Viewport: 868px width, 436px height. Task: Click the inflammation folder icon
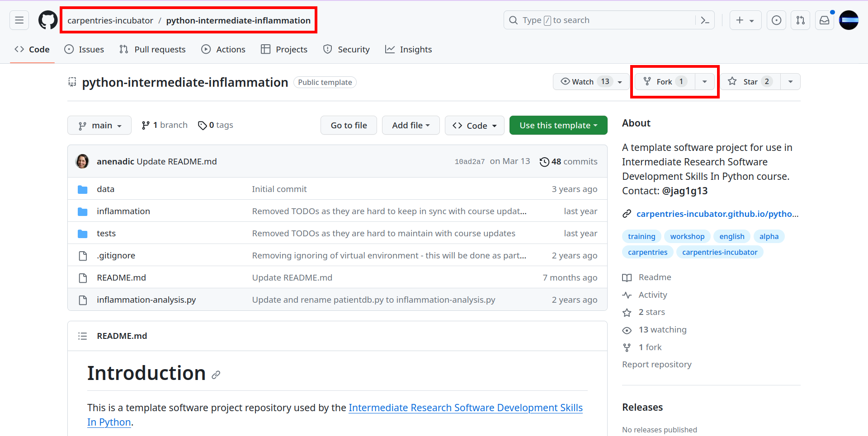83,211
